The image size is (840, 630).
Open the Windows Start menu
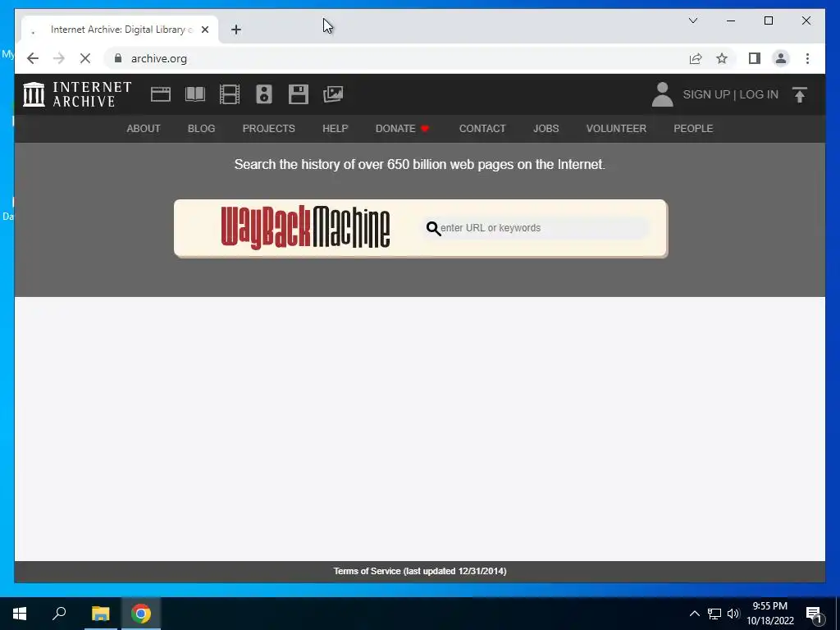[20, 614]
